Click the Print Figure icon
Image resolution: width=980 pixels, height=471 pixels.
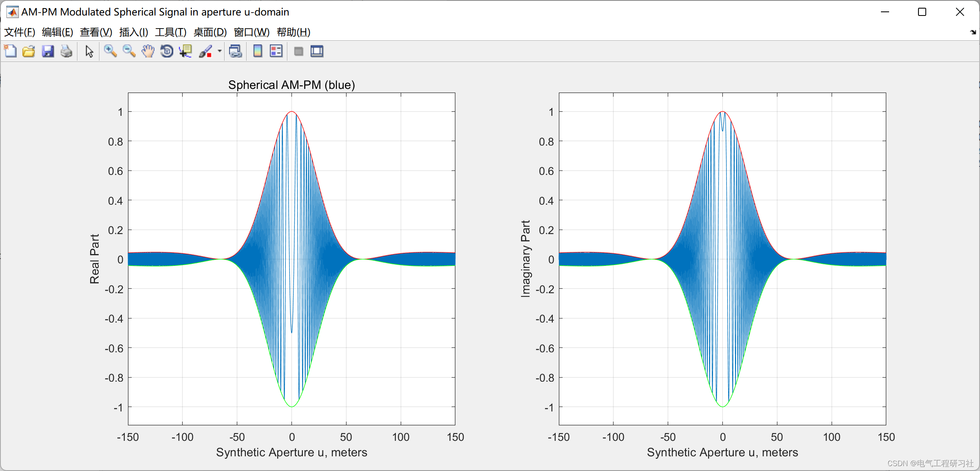click(x=66, y=51)
